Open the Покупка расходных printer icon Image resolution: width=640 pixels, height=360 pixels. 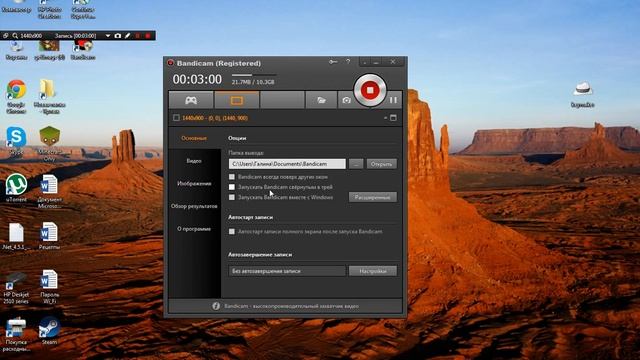click(x=16, y=334)
